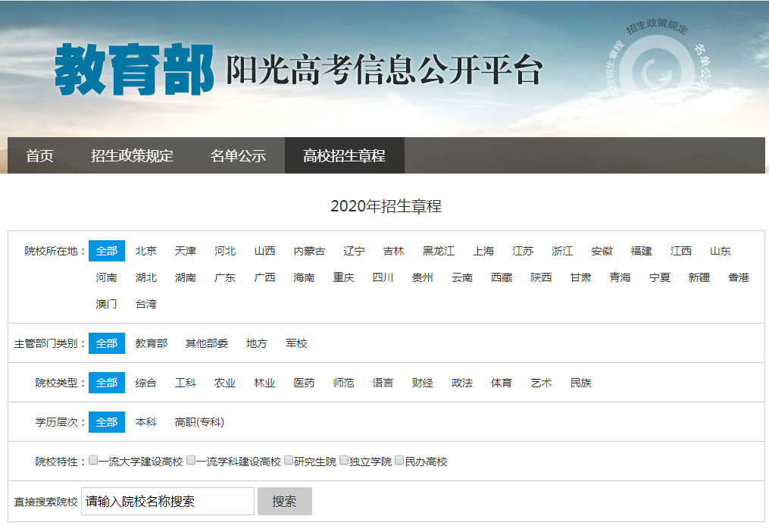Filter by location 黑龙江

pyautogui.click(x=439, y=251)
